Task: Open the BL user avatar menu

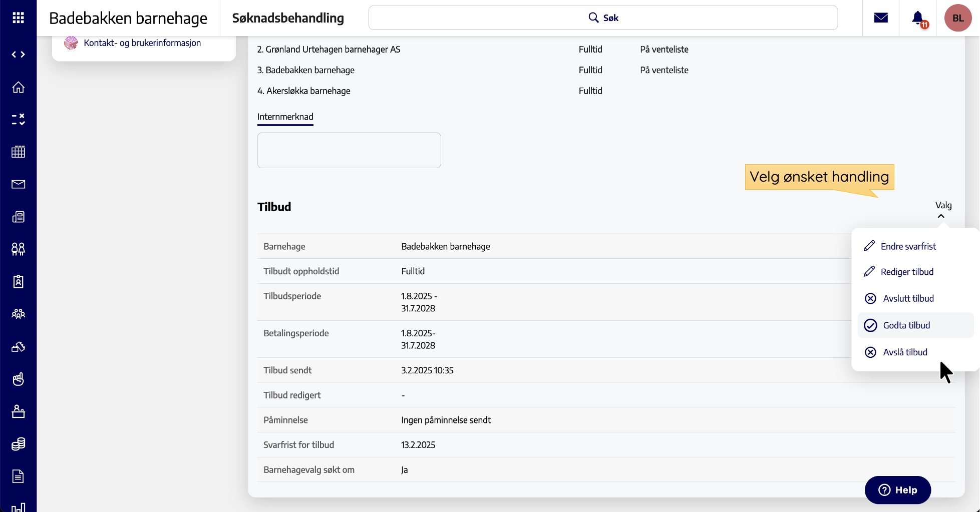Action: (957, 18)
